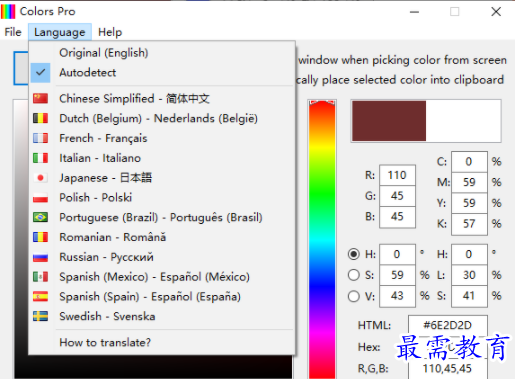
Task: Click the vertical hue slider bar
Action: coord(322,239)
